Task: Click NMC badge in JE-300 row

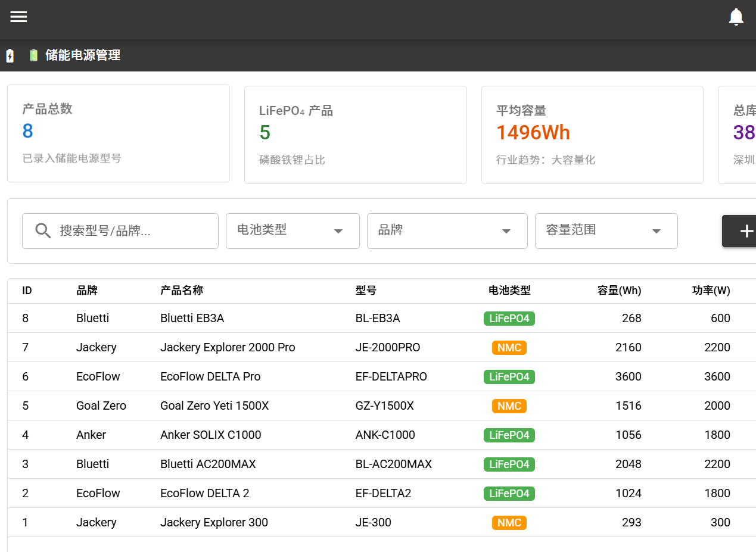Action: coord(509,523)
